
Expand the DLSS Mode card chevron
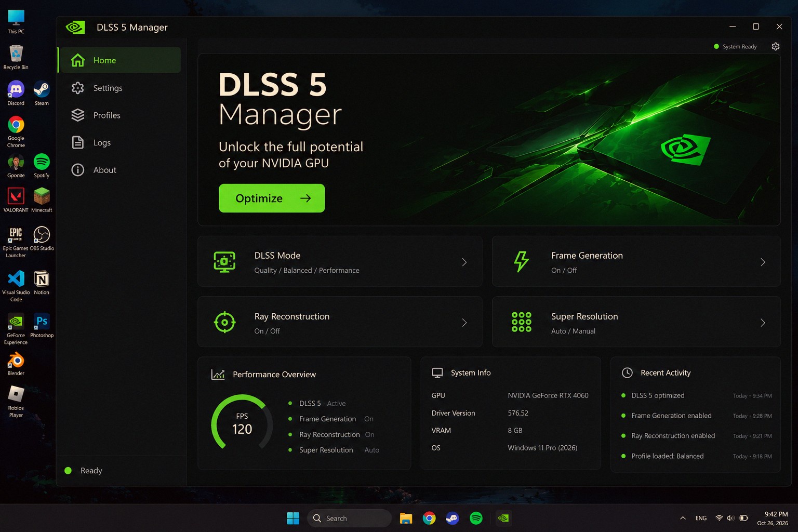[464, 262]
